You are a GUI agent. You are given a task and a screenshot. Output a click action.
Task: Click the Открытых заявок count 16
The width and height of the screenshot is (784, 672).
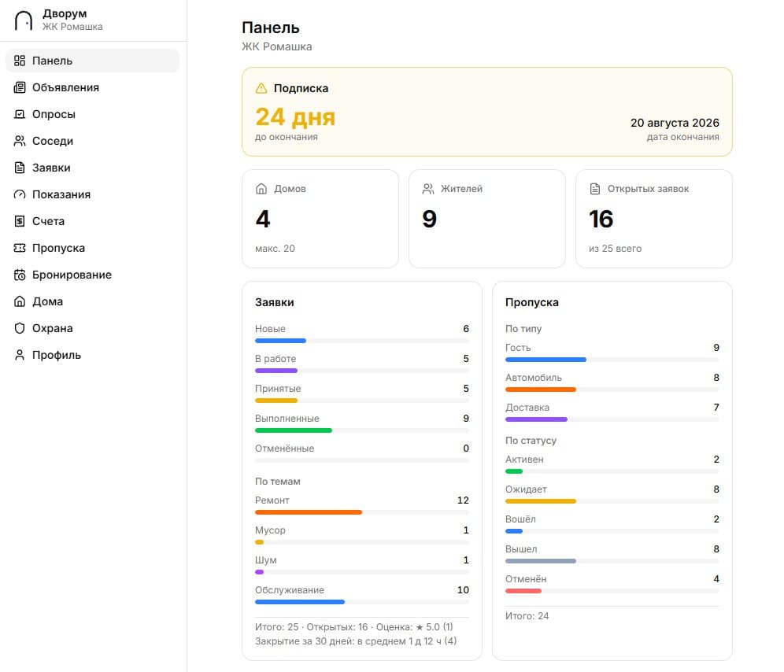pyautogui.click(x=601, y=219)
